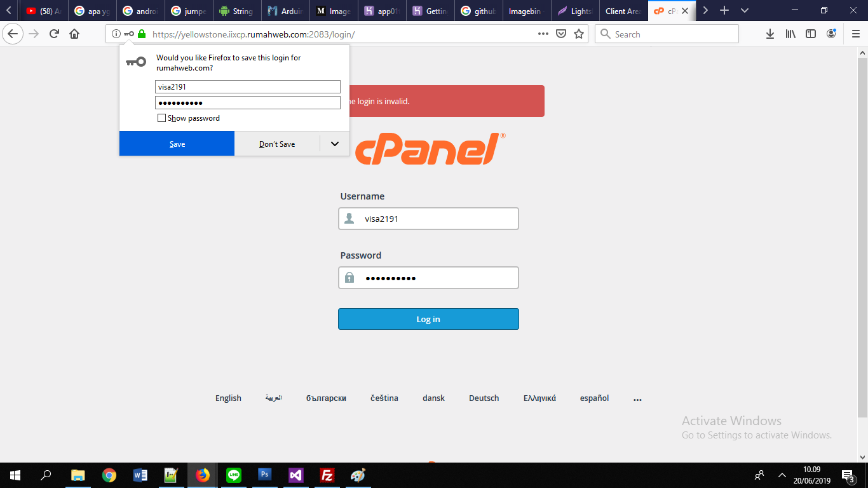
Task: Switch to the Client Area tab
Action: point(623,11)
